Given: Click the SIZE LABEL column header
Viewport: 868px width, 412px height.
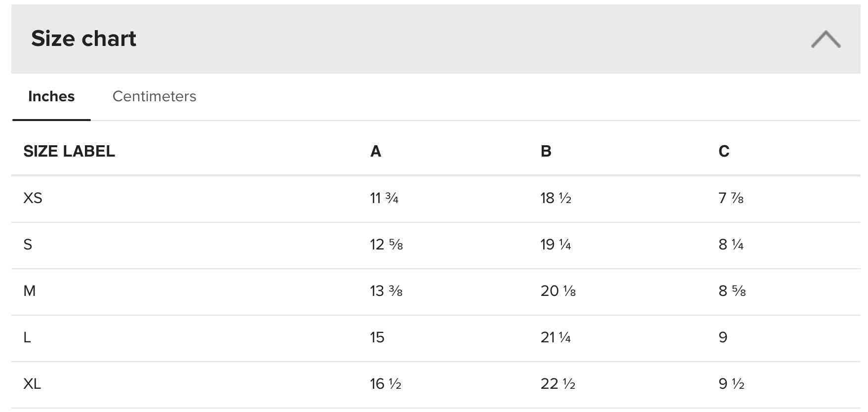Looking at the screenshot, I should tap(69, 151).
